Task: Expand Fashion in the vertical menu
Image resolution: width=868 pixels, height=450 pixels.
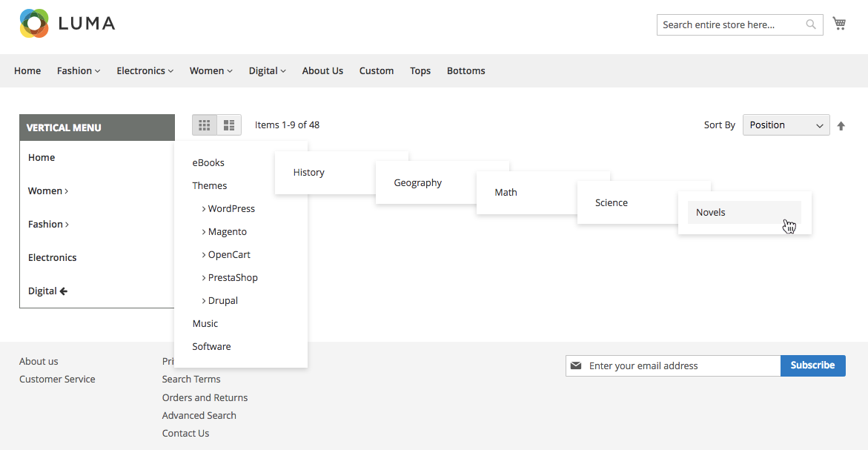Action: tap(49, 224)
